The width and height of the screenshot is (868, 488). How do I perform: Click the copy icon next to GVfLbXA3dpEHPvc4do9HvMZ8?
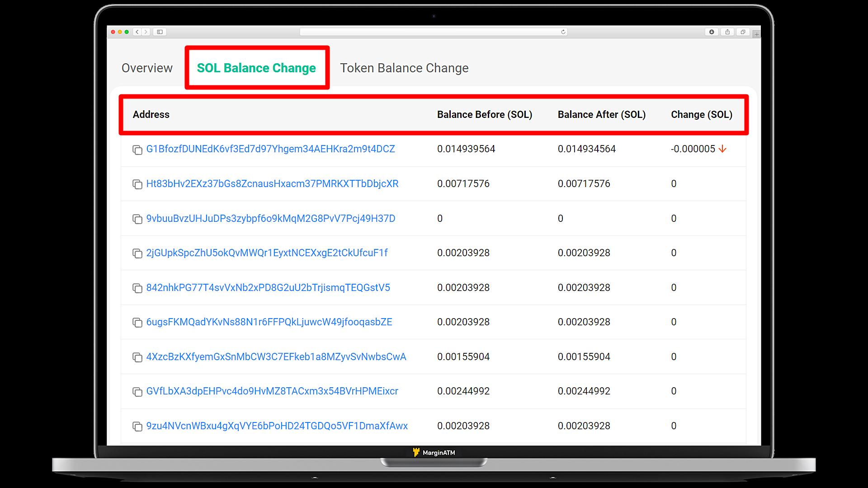pyautogui.click(x=137, y=391)
